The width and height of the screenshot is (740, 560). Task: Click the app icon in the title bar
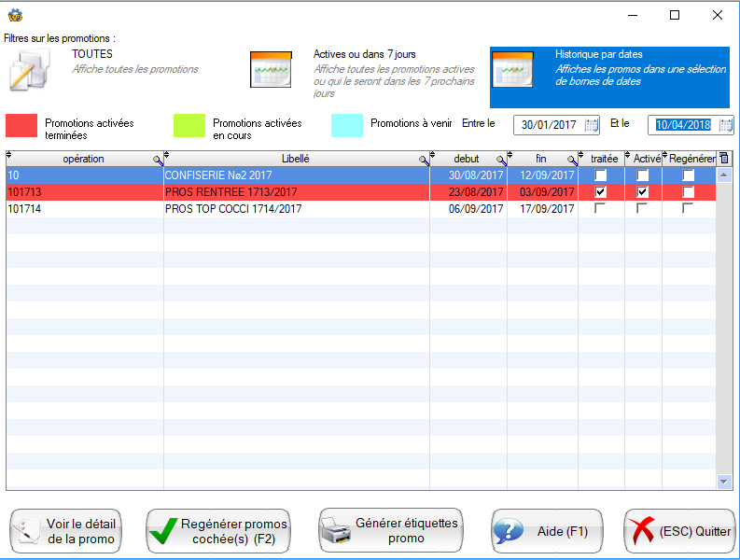pos(14,15)
